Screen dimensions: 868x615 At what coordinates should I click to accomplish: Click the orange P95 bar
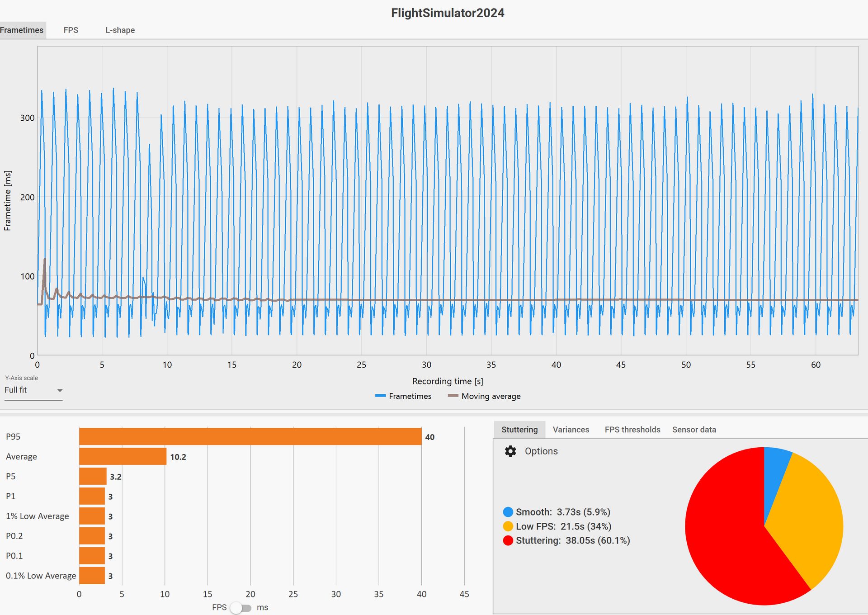[x=250, y=437]
